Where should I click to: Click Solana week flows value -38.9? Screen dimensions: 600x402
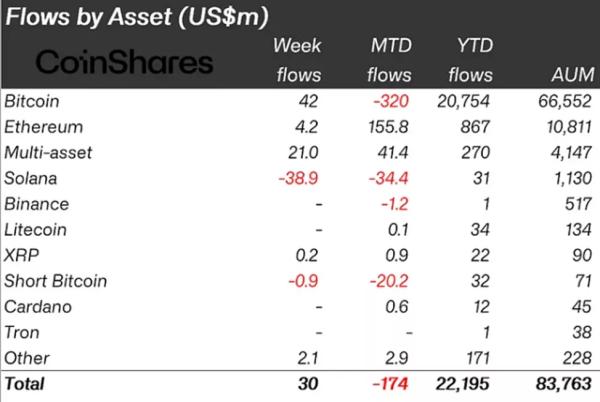(298, 178)
